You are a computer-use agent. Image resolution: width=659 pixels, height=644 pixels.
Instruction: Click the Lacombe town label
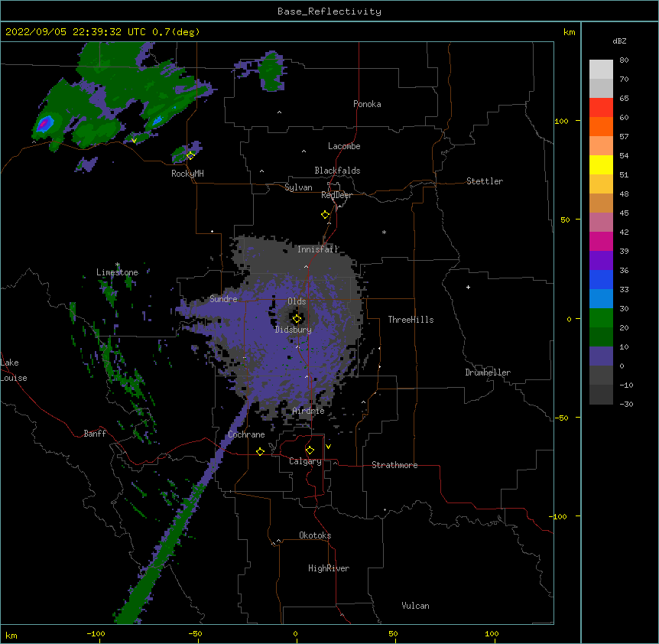[x=344, y=146]
